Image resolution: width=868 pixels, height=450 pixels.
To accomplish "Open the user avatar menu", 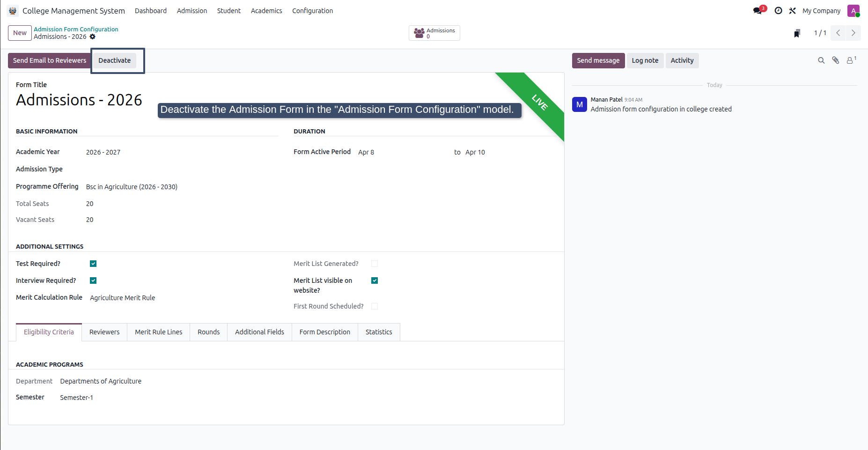I will tap(853, 11).
